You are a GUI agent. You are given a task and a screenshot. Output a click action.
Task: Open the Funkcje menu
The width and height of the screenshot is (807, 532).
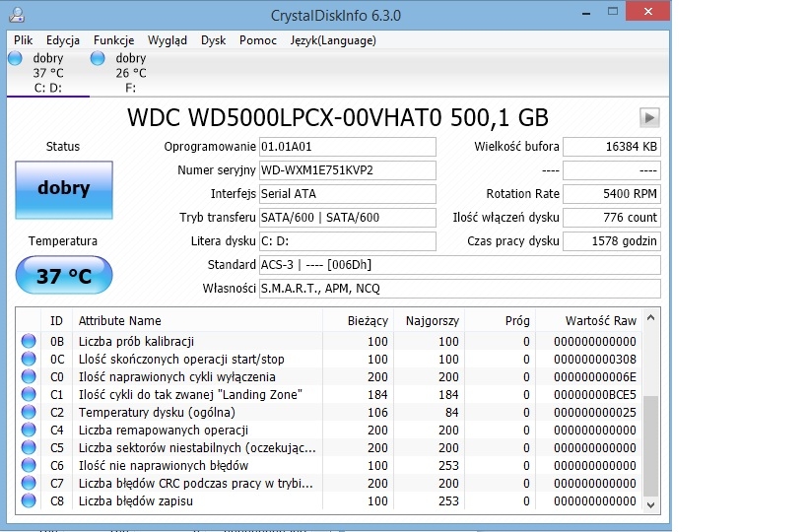[x=113, y=40]
